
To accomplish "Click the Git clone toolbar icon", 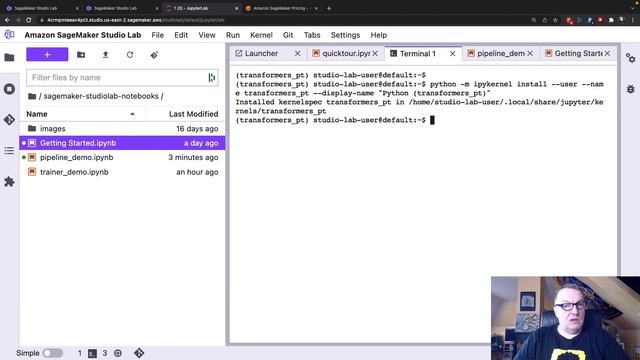I will 154,55.
